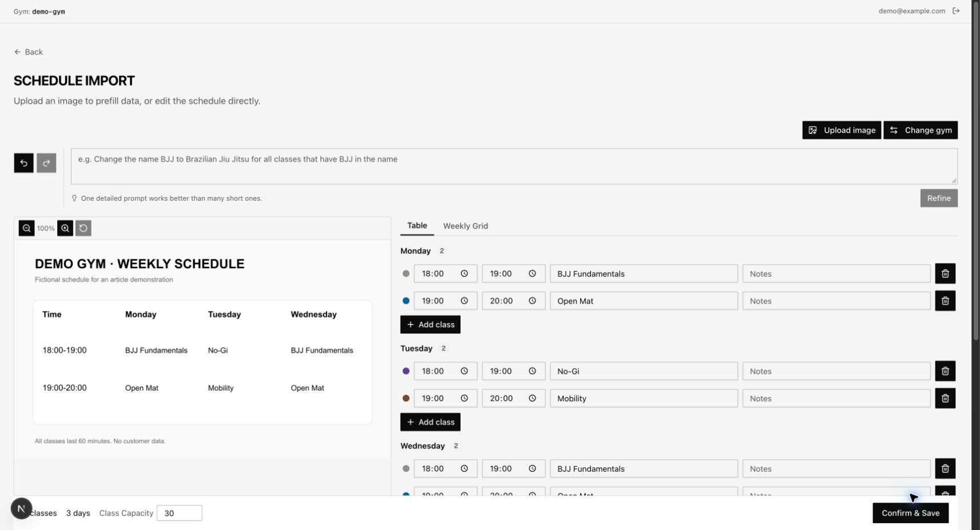Click the Upload image button

[842, 130]
